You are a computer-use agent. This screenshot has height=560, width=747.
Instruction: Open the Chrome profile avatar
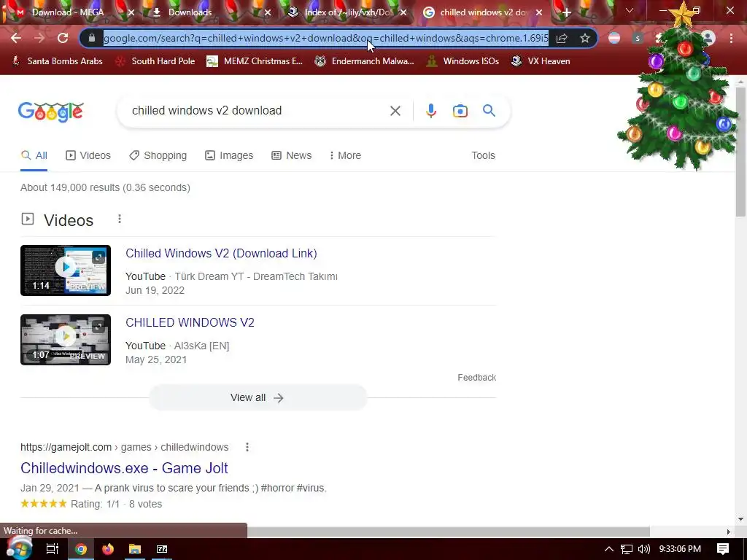point(708,38)
